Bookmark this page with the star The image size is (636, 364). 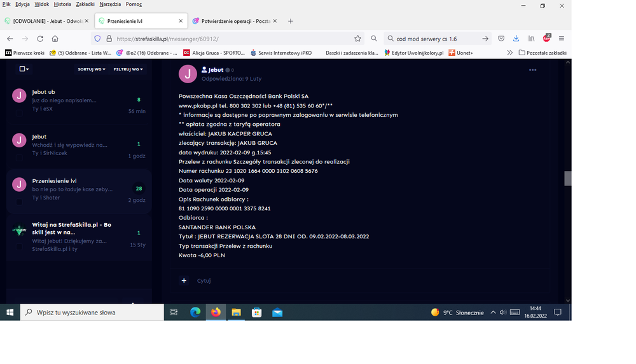357,39
